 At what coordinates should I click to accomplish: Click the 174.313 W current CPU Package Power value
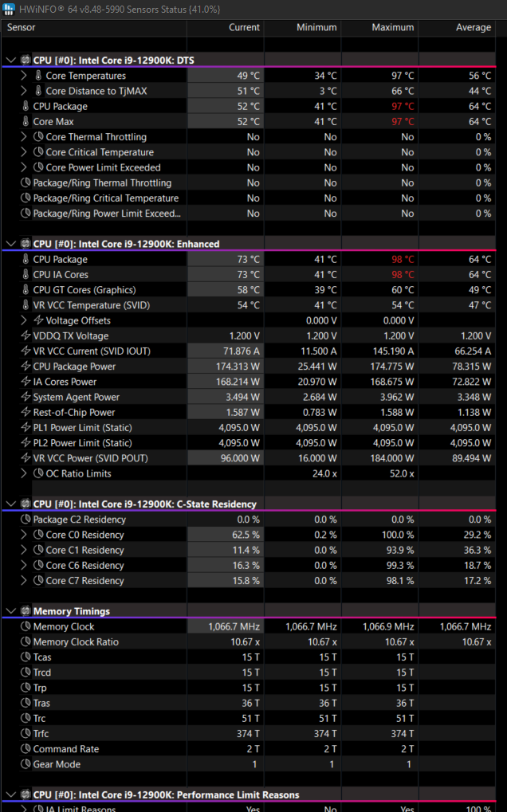238,366
